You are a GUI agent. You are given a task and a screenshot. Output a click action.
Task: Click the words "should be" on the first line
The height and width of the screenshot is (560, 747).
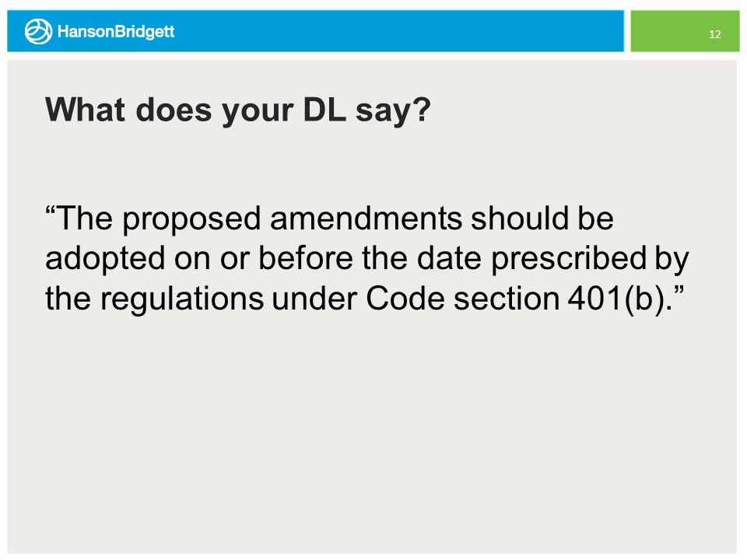[542, 218]
